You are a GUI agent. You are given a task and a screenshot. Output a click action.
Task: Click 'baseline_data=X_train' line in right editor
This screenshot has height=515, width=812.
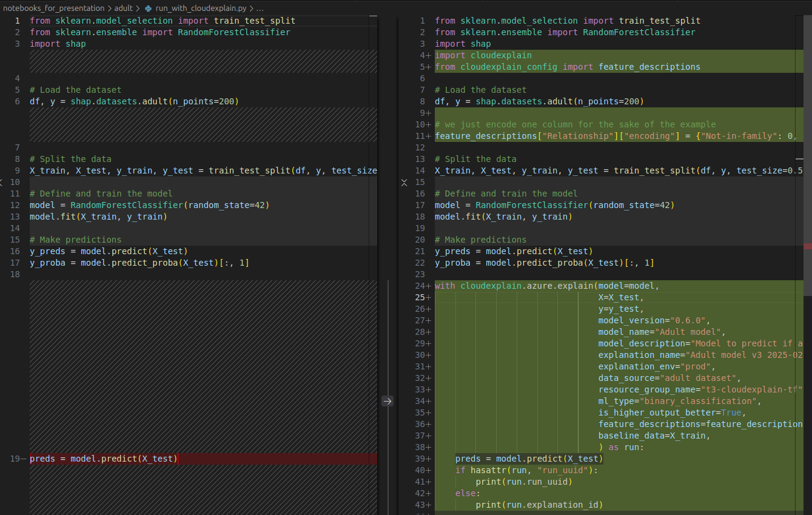pos(653,436)
